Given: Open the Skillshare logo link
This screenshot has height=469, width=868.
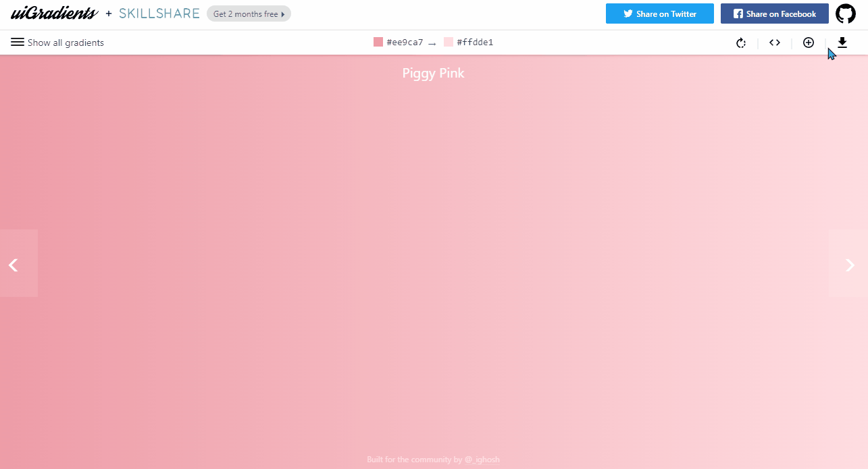Looking at the screenshot, I should 159,13.
